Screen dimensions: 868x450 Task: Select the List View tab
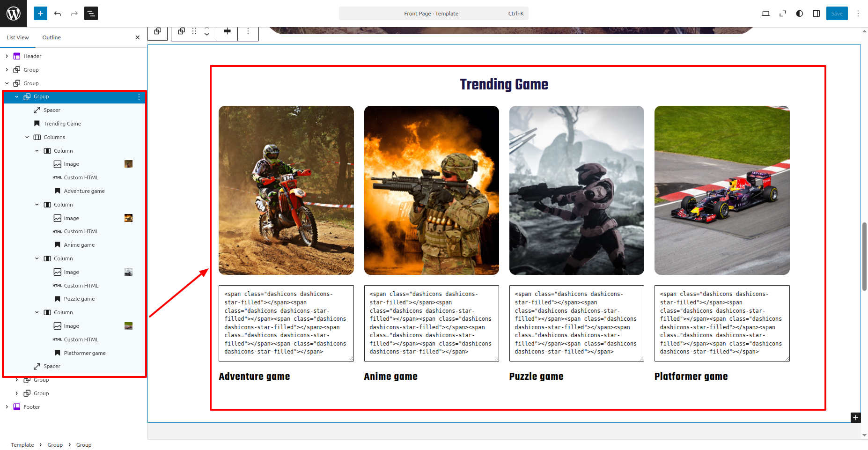18,37
